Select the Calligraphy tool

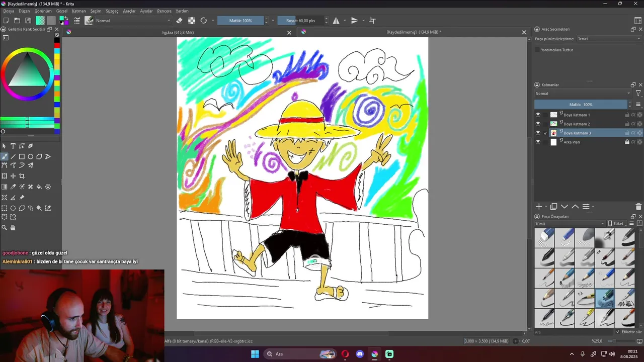click(30, 146)
